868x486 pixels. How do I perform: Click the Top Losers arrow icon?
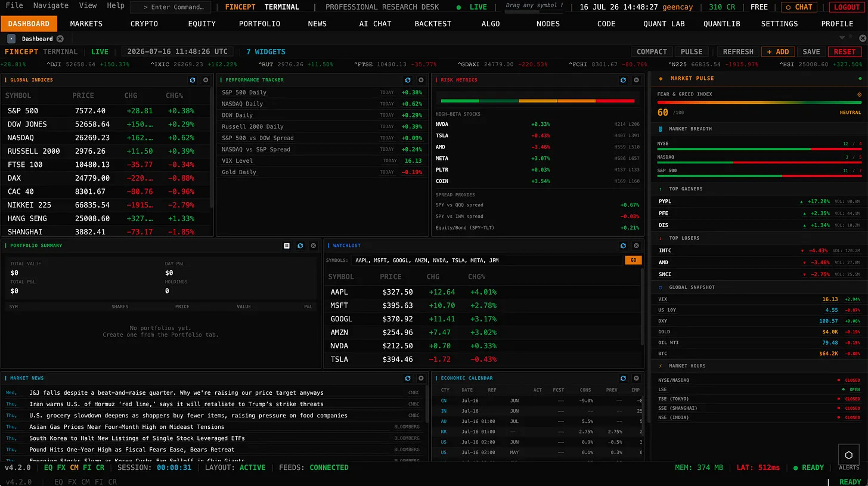pyautogui.click(x=660, y=238)
